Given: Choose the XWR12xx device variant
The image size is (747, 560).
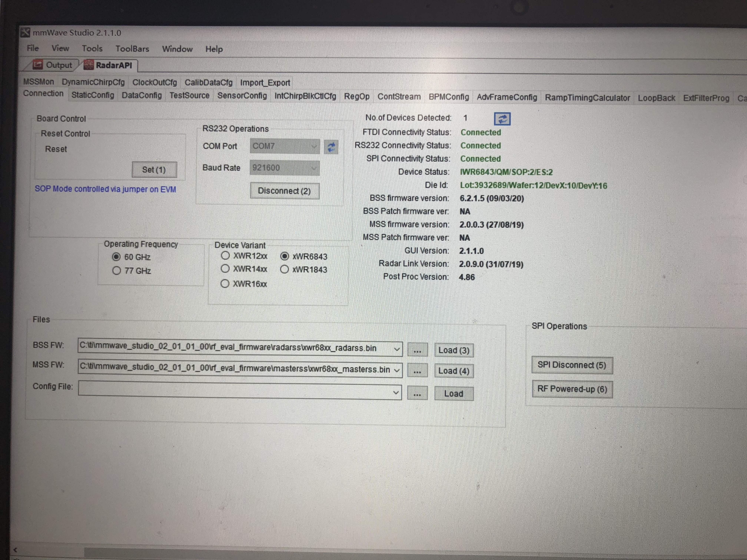Looking at the screenshot, I should point(225,256).
